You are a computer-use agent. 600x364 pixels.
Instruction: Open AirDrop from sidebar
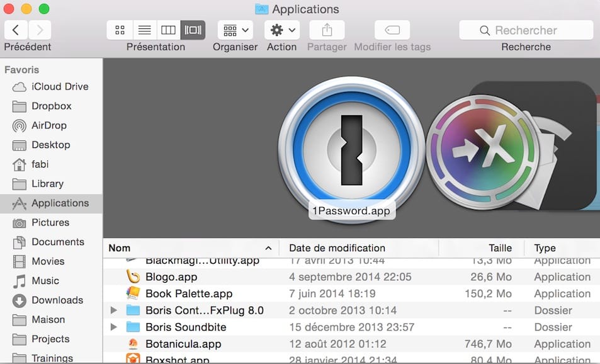pyautogui.click(x=51, y=125)
